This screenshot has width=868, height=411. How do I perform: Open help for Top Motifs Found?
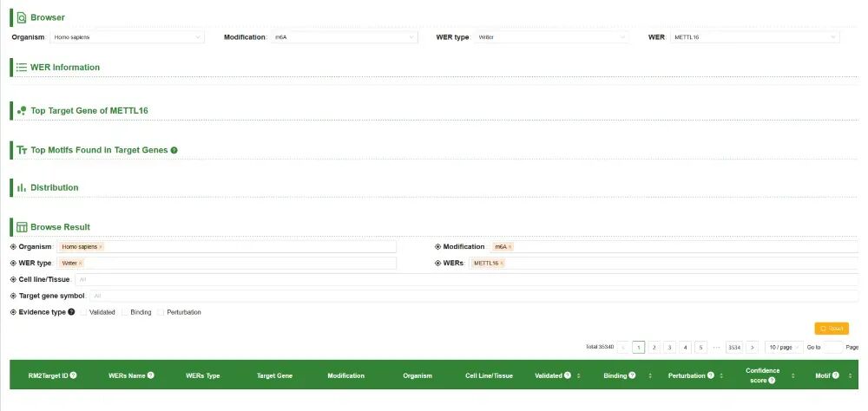(174, 150)
